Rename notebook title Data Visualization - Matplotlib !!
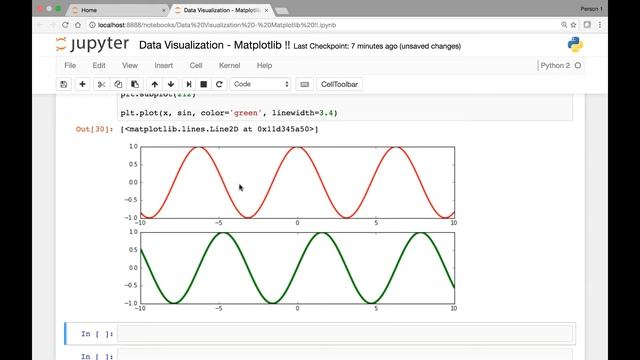Screen dimensions: 640x360 tap(215, 45)
